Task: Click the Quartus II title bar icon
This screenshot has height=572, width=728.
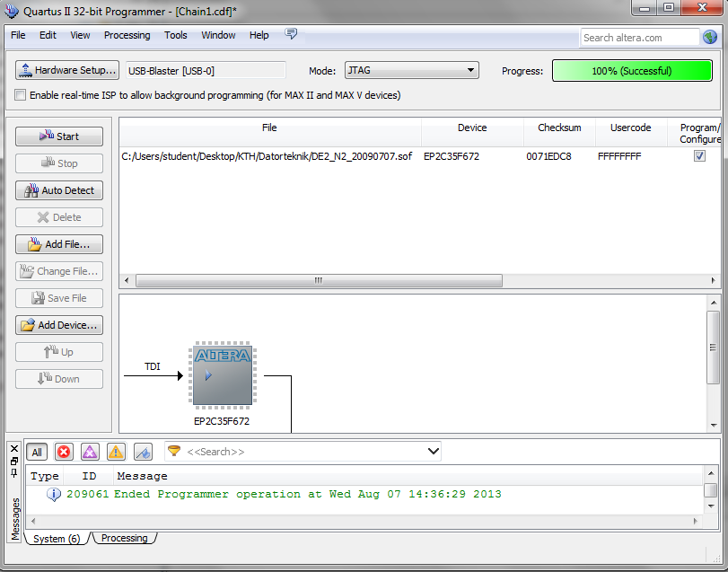Action: [11, 11]
